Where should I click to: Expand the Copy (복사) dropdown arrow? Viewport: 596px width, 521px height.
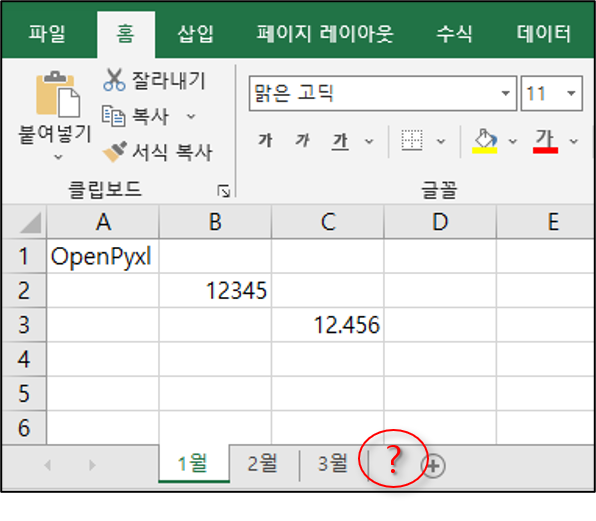point(191,116)
